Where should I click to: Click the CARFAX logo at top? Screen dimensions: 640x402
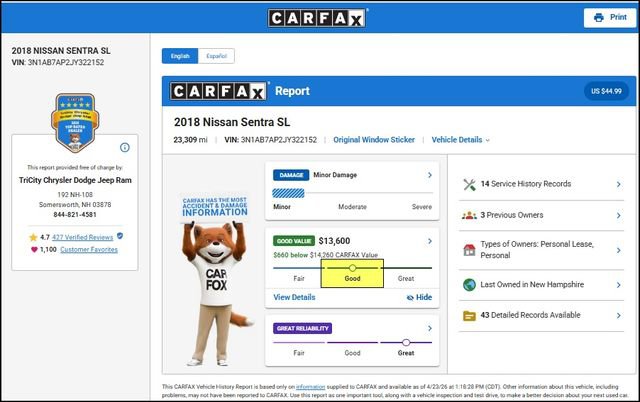(x=319, y=17)
